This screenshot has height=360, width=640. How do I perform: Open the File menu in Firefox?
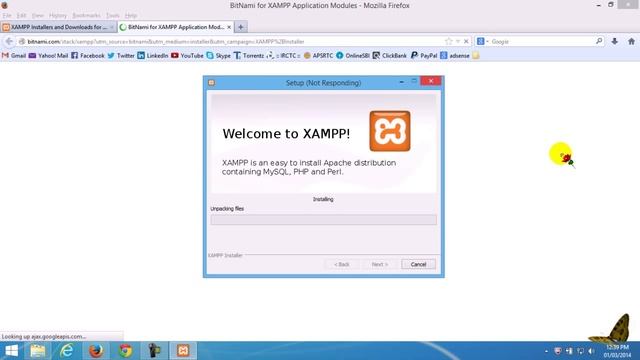coord(7,16)
